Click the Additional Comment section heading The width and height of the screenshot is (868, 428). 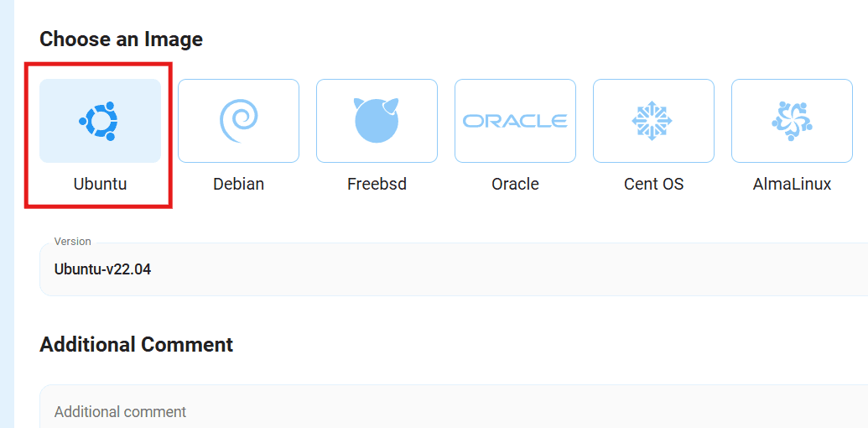point(137,344)
